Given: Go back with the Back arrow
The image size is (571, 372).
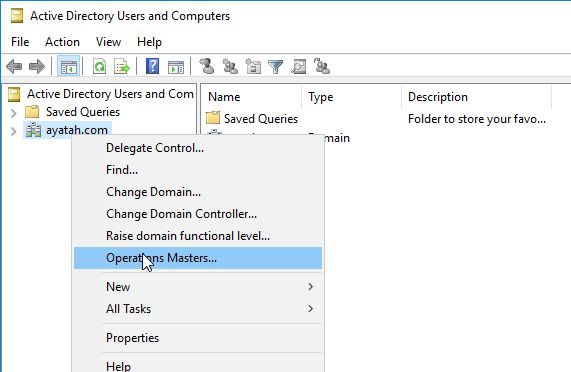Looking at the screenshot, I should tap(14, 67).
